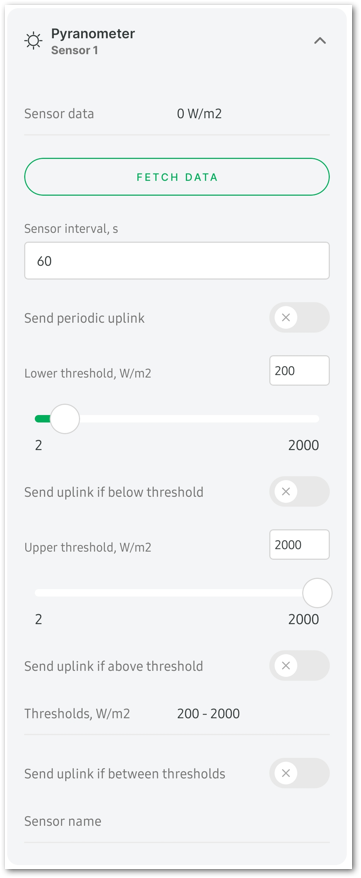Click the Fetch Data button
361x878 pixels.
click(x=177, y=177)
